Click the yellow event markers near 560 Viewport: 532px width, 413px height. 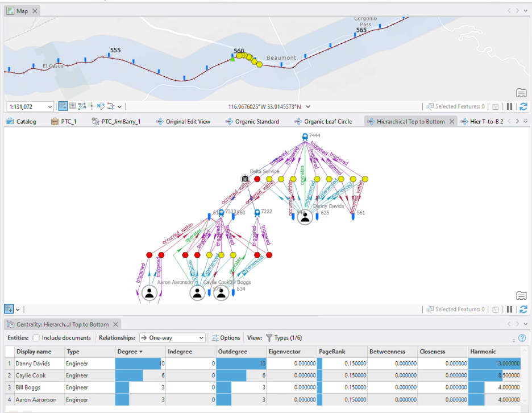(249, 59)
